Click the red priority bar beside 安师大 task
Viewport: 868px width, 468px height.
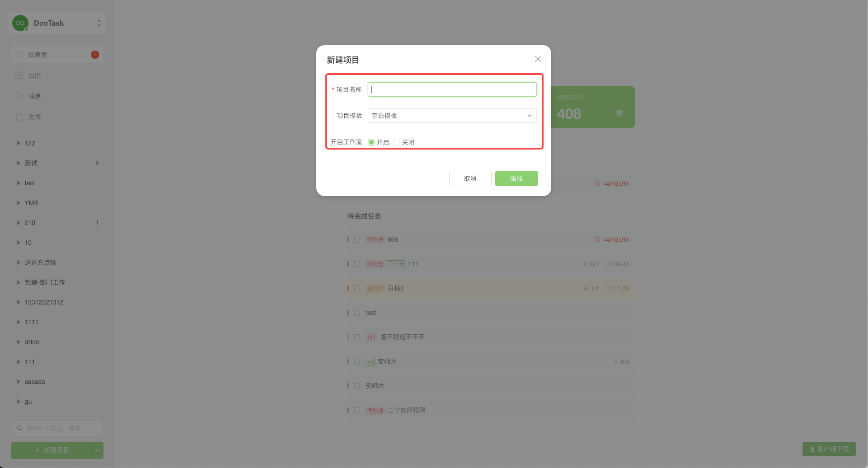[x=348, y=361]
